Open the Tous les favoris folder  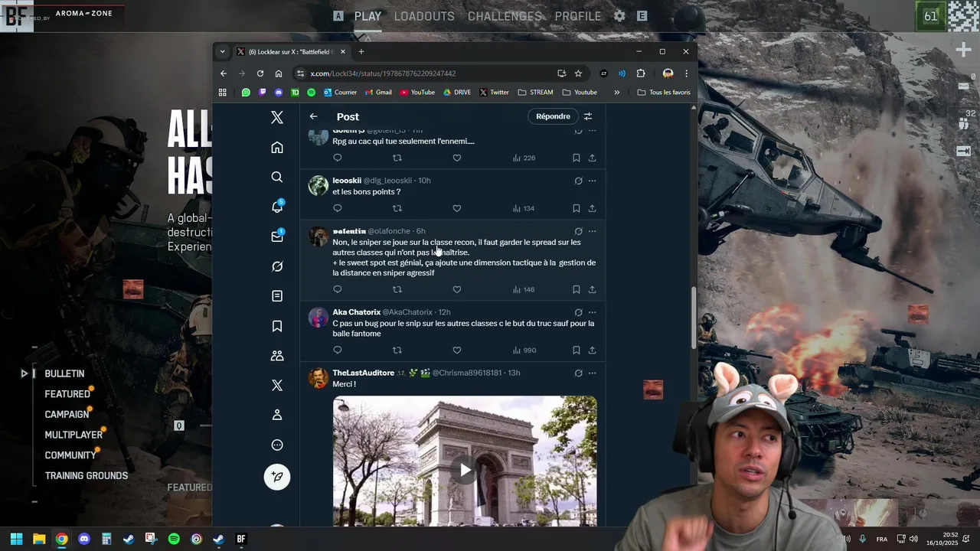[x=664, y=92]
